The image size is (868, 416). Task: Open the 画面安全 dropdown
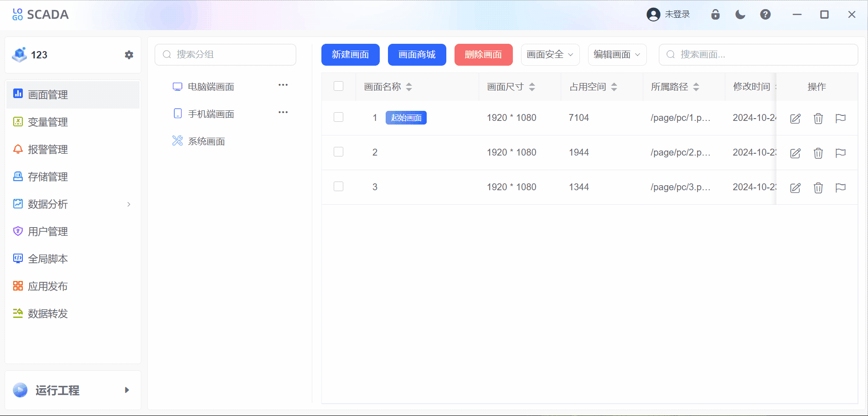tap(550, 55)
